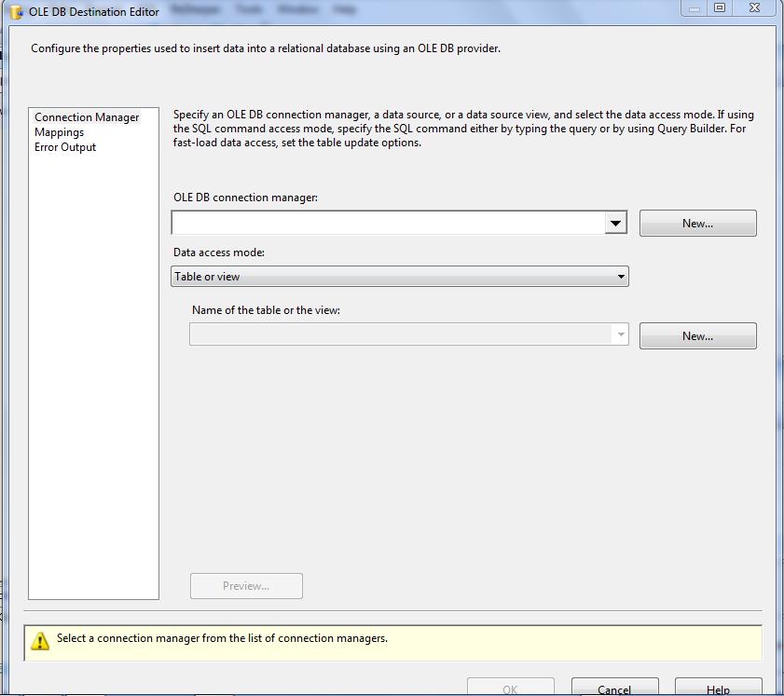Image resolution: width=784 pixels, height=696 pixels.
Task: Click the yellow warning icon
Action: coord(40,641)
